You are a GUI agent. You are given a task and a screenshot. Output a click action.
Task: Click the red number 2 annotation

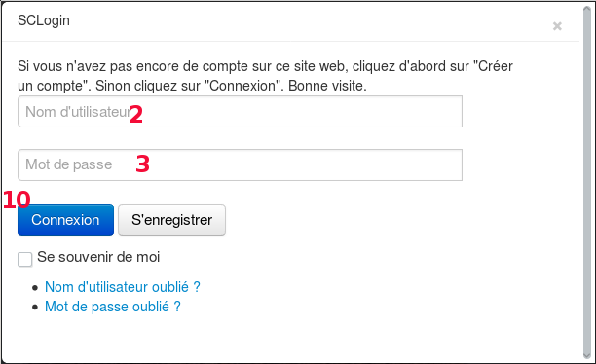136,115
